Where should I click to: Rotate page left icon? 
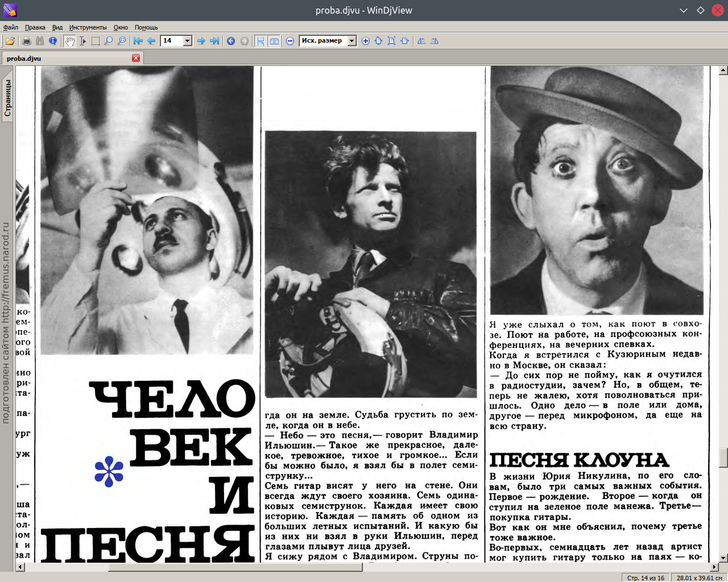coord(421,41)
